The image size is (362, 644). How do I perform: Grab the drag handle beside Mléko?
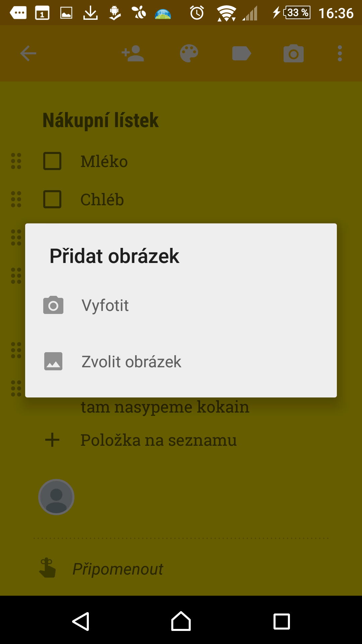pos(16,161)
